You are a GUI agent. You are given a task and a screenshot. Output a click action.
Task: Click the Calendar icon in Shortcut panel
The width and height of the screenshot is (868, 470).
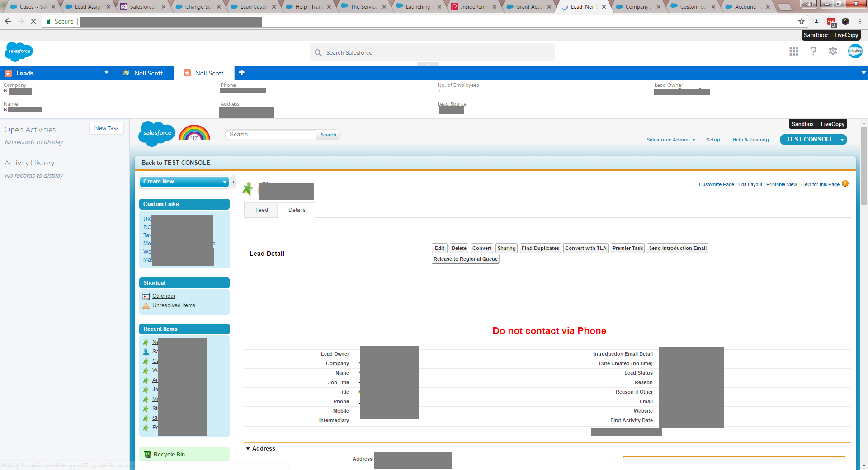(146, 296)
